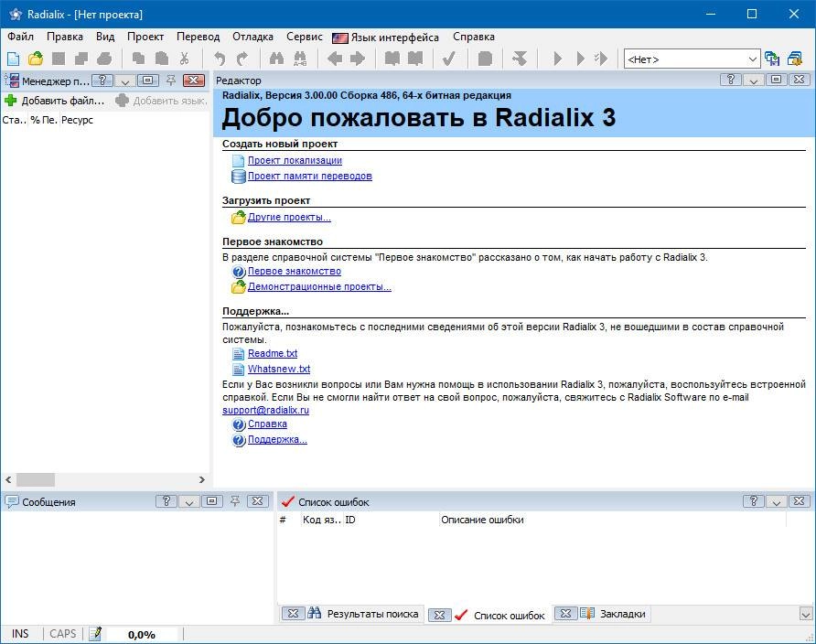This screenshot has width=816, height=644.
Task: Click the Cut scissors icon
Action: [184, 59]
